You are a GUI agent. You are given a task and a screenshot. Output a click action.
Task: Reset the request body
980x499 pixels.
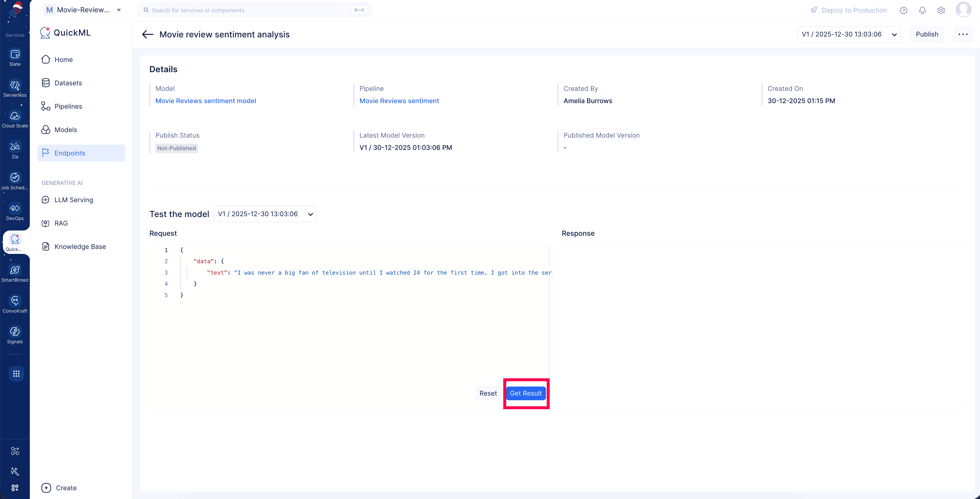click(488, 393)
